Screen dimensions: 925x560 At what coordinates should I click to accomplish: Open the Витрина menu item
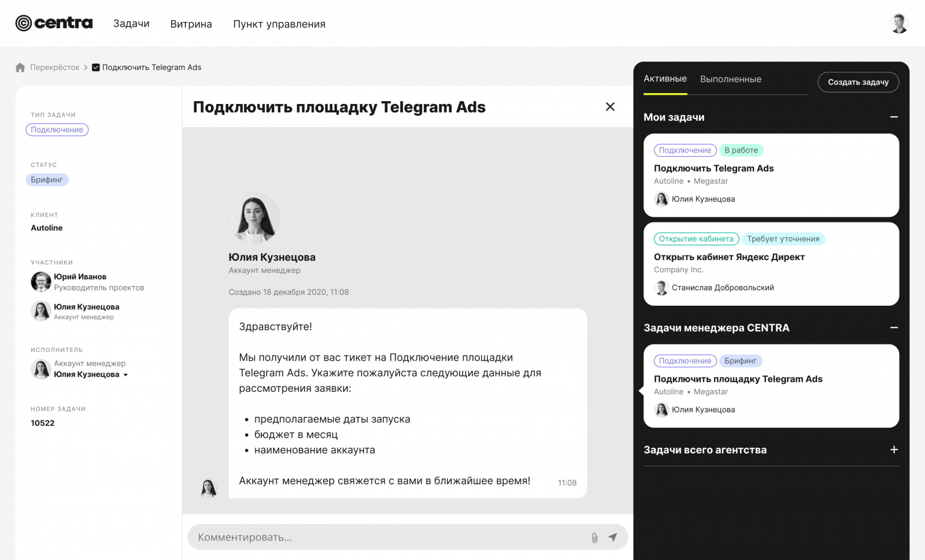coord(191,24)
